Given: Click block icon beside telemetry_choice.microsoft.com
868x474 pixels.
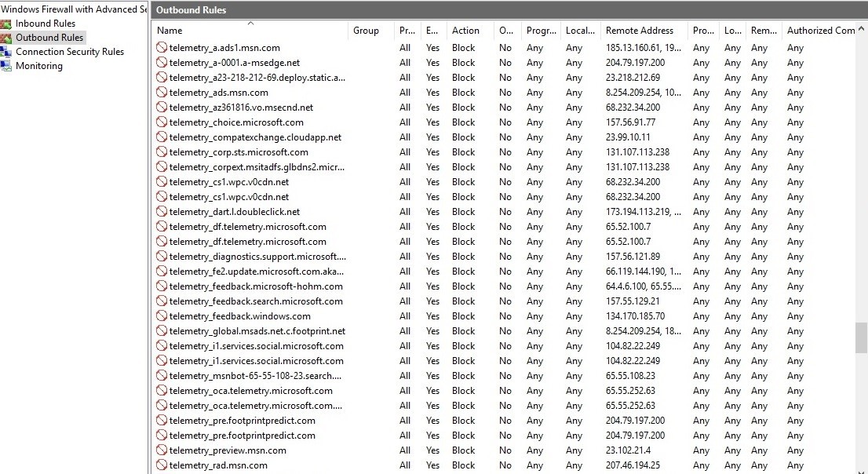Looking at the screenshot, I should pos(162,122).
